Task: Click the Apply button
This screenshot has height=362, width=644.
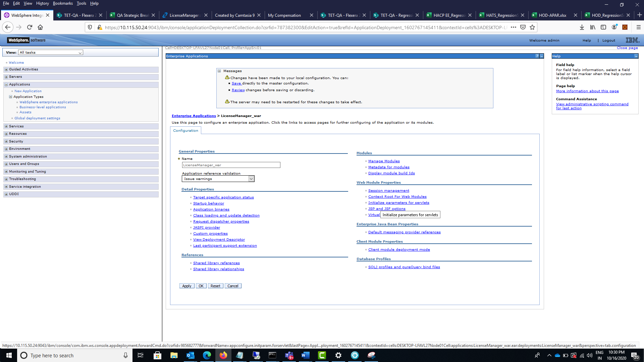Action: coord(186,286)
